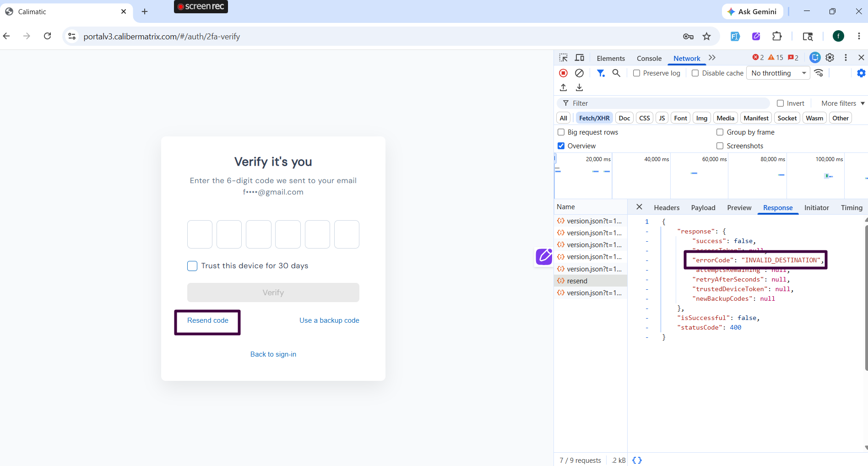Open the Timing tab

[x=852, y=207]
